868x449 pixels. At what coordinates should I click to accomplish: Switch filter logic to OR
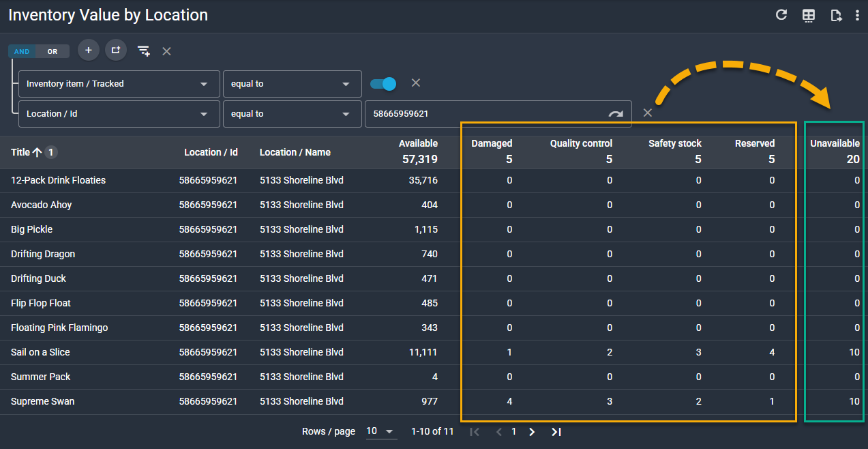click(x=53, y=51)
